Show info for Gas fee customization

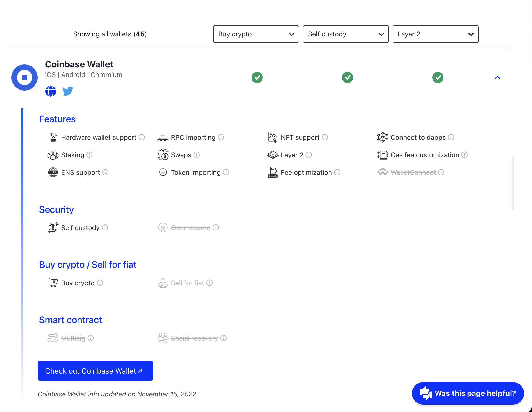point(464,155)
